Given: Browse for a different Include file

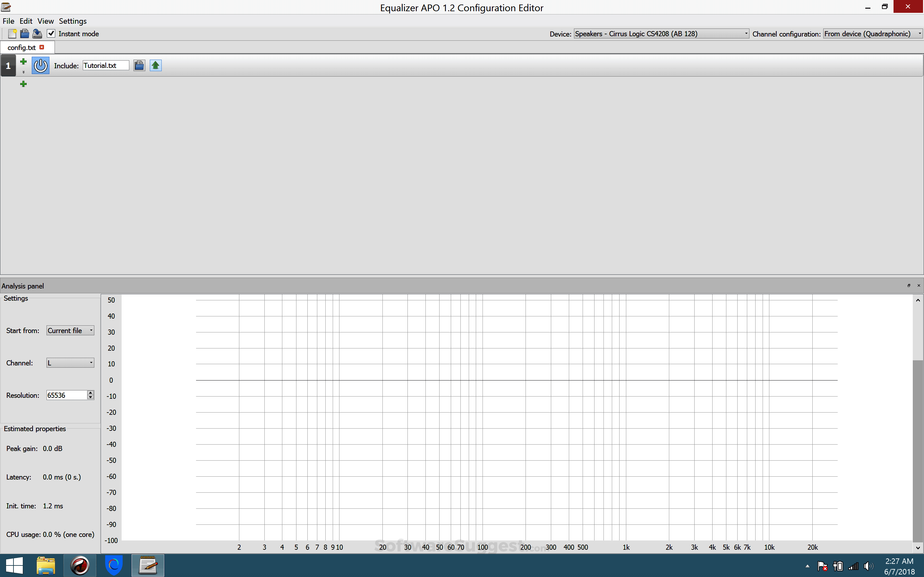Looking at the screenshot, I should (x=139, y=65).
